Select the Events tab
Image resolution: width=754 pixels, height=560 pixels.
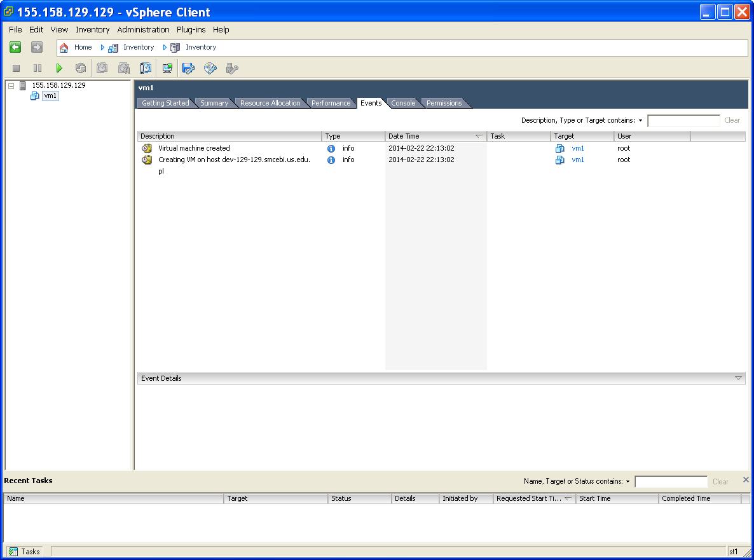click(371, 104)
